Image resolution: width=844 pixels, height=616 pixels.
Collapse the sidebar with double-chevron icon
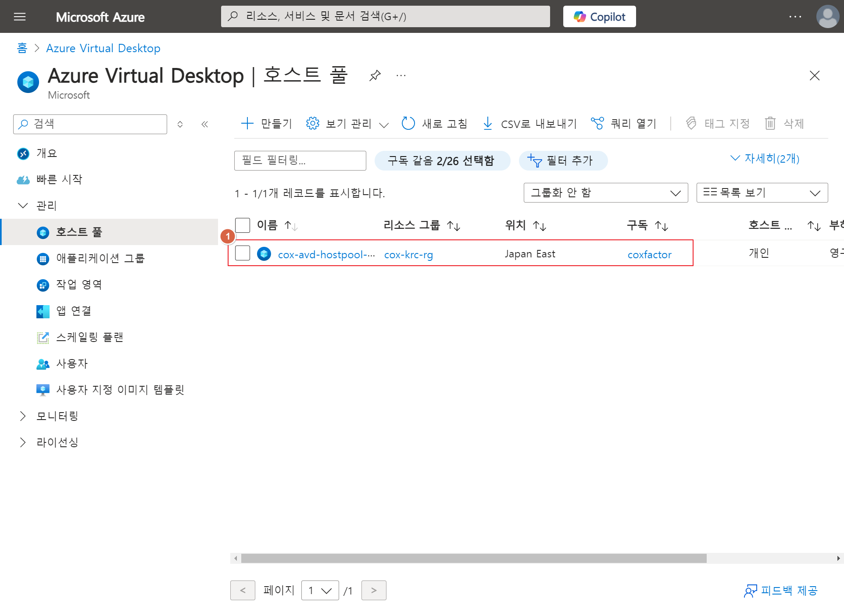[x=204, y=124]
